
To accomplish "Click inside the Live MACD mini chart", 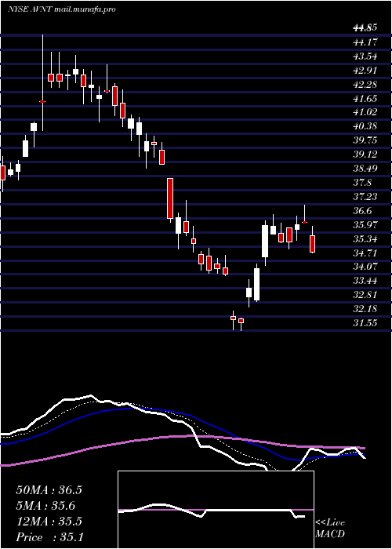I will (216, 510).
